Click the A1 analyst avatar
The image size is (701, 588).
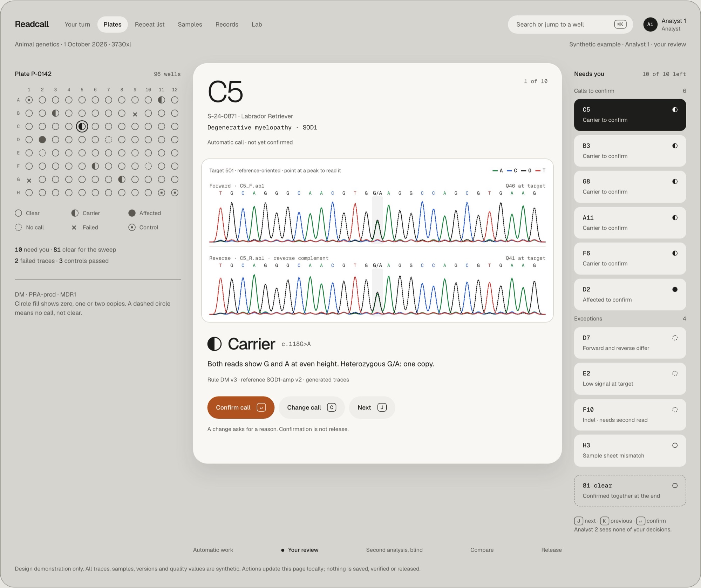(650, 25)
